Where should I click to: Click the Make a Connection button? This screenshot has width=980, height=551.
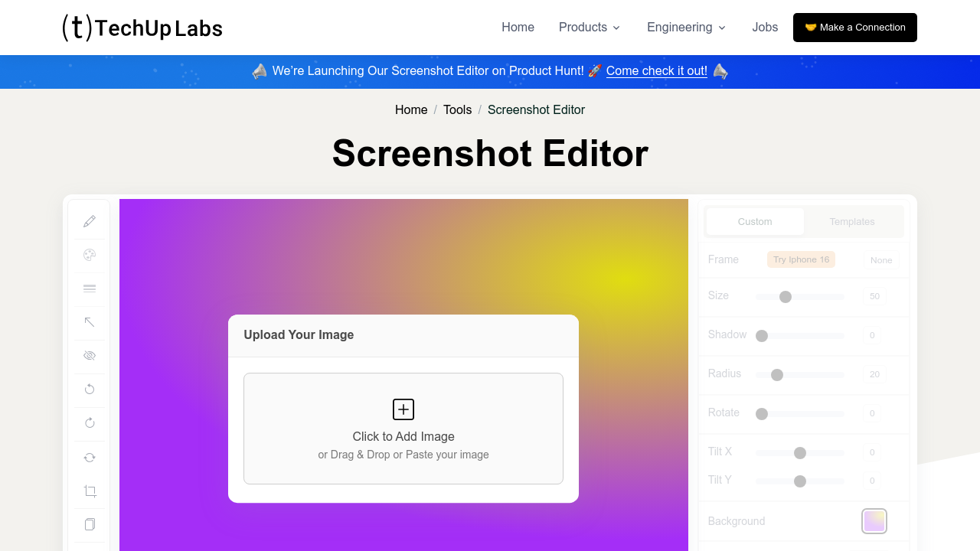point(854,27)
